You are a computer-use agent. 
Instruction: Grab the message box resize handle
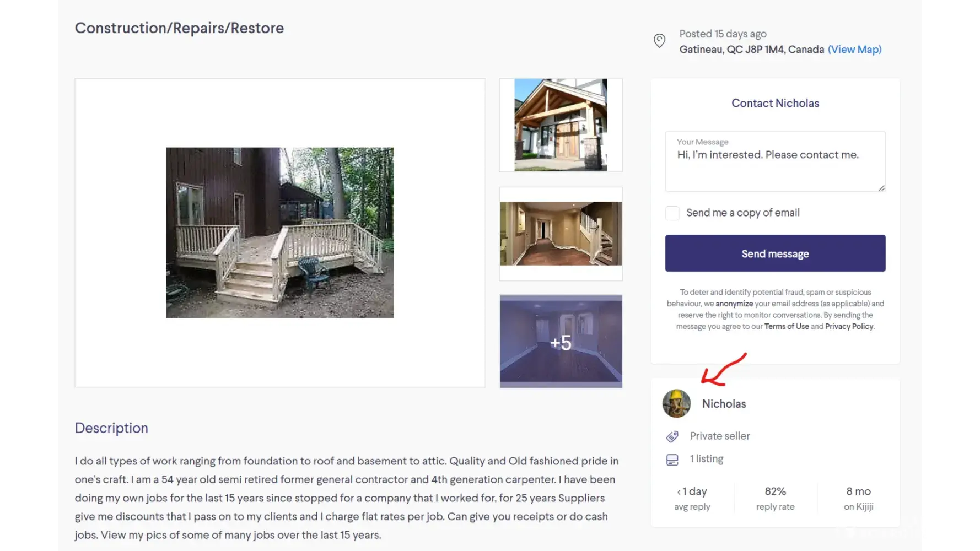click(x=881, y=188)
